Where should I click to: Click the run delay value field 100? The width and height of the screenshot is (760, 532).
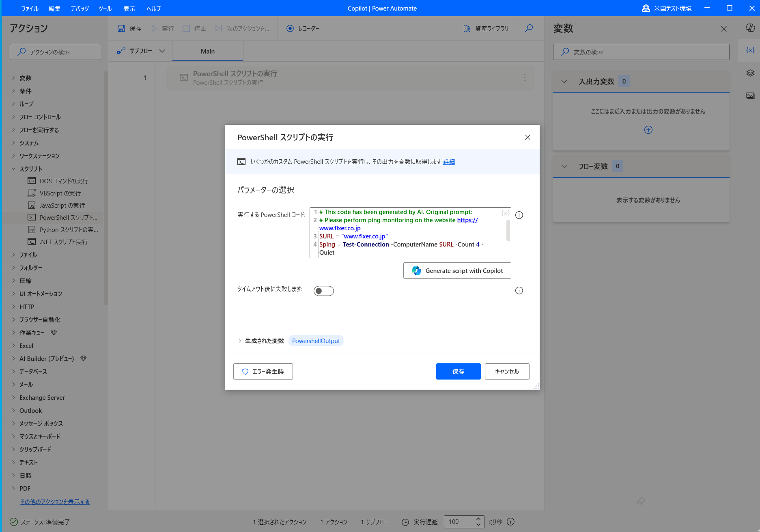[x=459, y=522]
